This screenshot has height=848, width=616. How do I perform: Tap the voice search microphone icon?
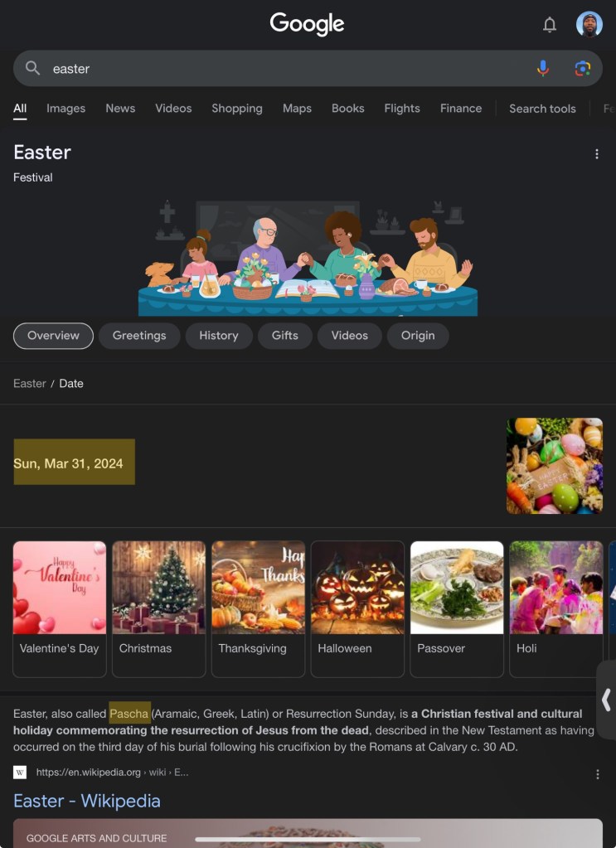click(x=542, y=69)
